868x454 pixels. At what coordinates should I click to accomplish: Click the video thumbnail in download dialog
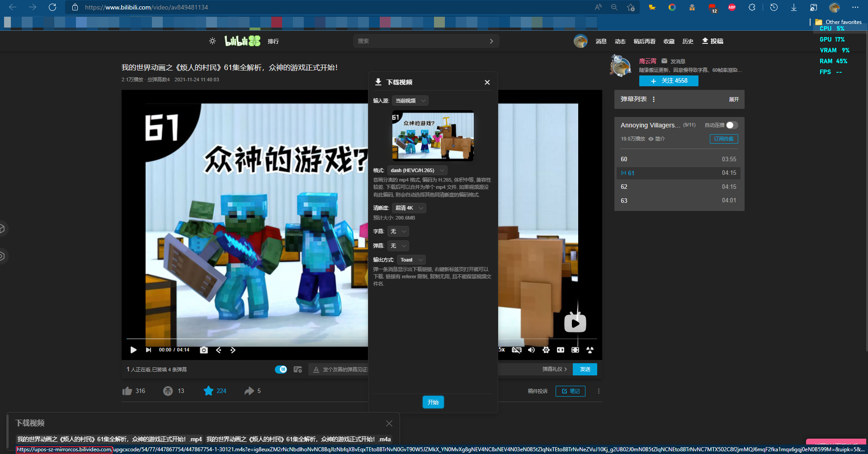pyautogui.click(x=433, y=136)
